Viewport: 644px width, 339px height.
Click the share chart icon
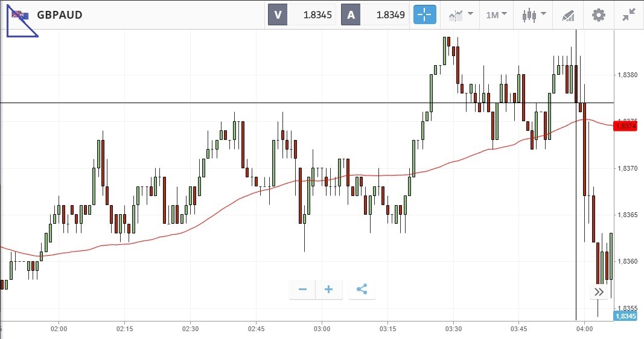[362, 290]
